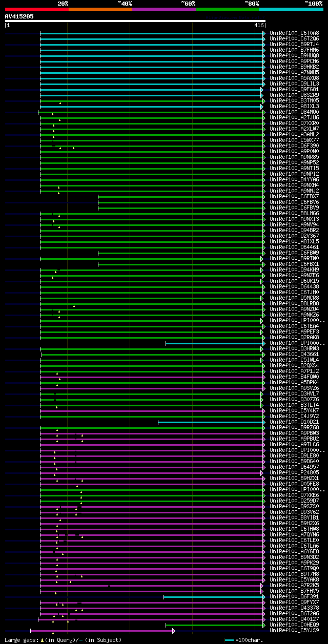Select hit label UniRef100_C6TEA4
328x644 pixels.
[x=294, y=326]
